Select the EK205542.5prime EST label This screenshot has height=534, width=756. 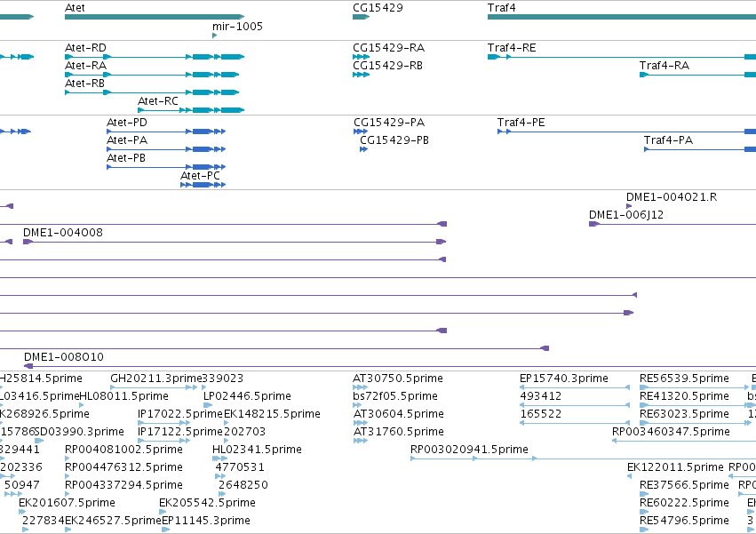click(207, 503)
